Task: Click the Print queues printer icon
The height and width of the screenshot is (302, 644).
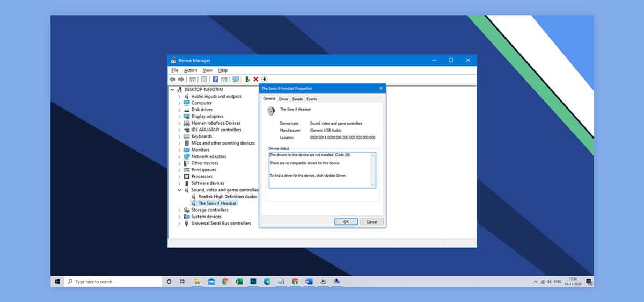Action: 186,170
